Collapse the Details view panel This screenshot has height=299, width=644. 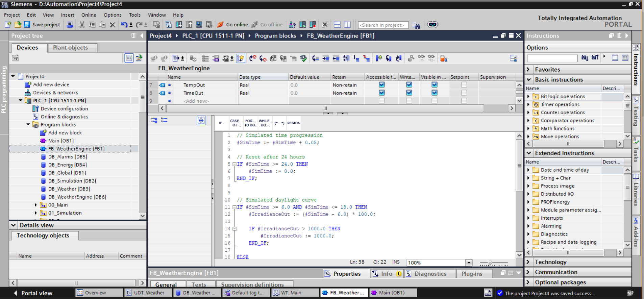[13, 225]
